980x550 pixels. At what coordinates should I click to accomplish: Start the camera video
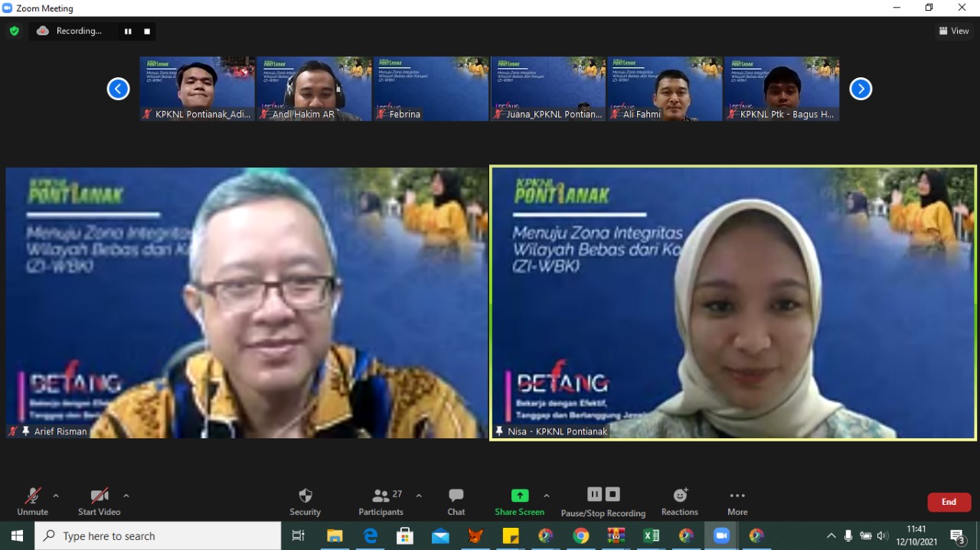pyautogui.click(x=100, y=502)
